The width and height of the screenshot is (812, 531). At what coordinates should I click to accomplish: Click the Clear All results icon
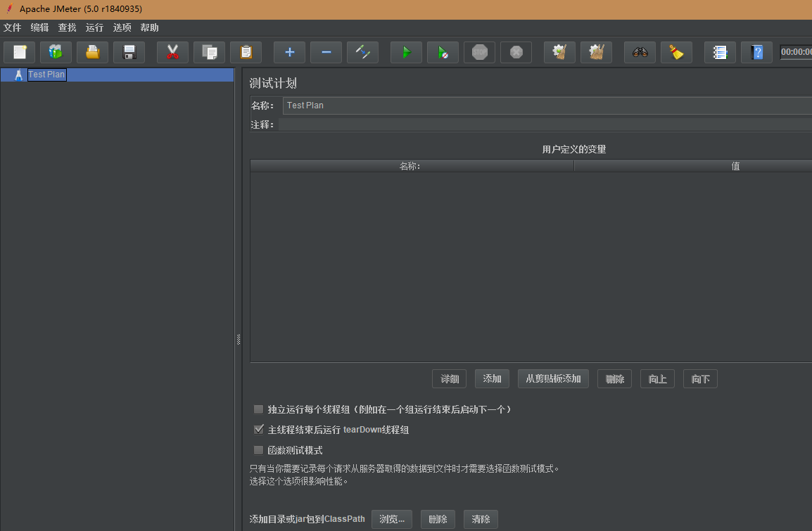597,52
